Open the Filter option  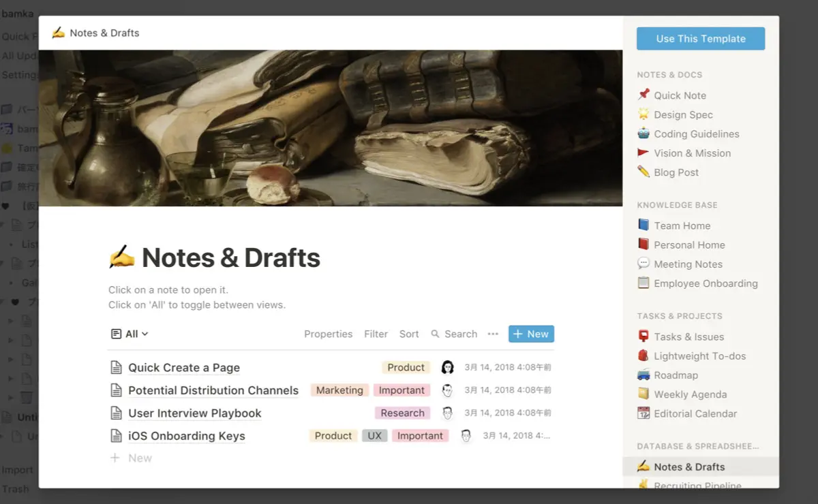click(376, 334)
